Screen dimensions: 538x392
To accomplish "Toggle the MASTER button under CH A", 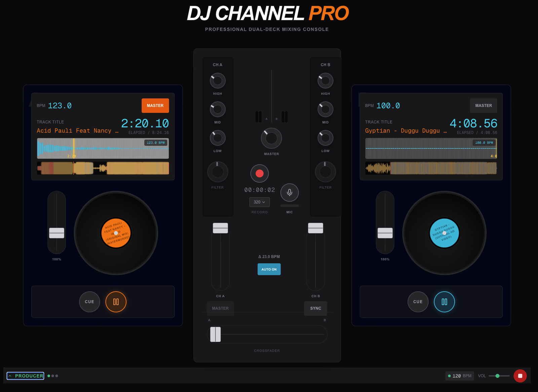I will click(220, 308).
